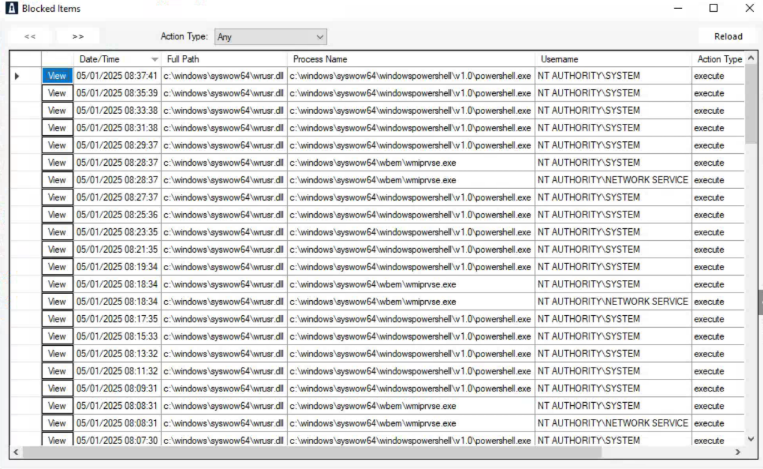
Task: View the 08:28:37 wmiprvse entry for SYSTEM user
Action: tap(57, 162)
